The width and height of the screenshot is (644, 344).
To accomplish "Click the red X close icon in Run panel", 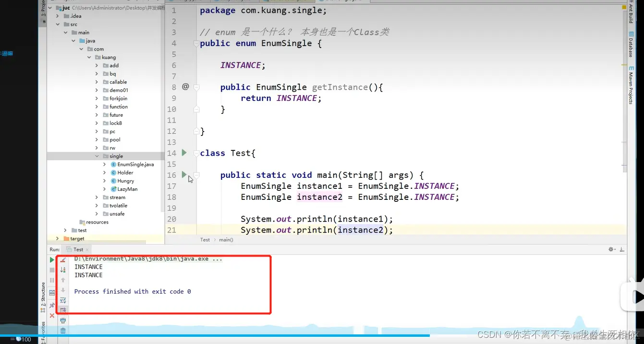I will point(52,316).
